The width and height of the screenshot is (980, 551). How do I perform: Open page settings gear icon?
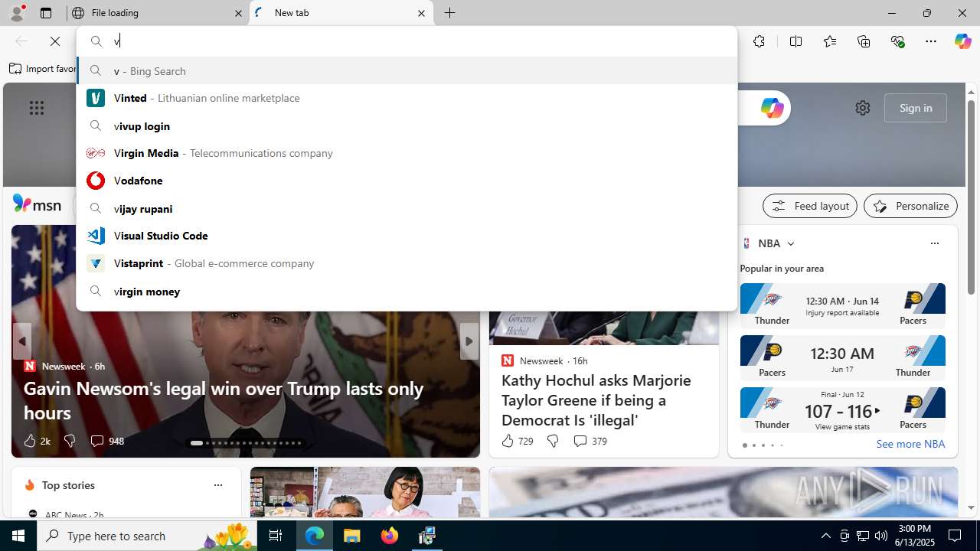coord(863,108)
